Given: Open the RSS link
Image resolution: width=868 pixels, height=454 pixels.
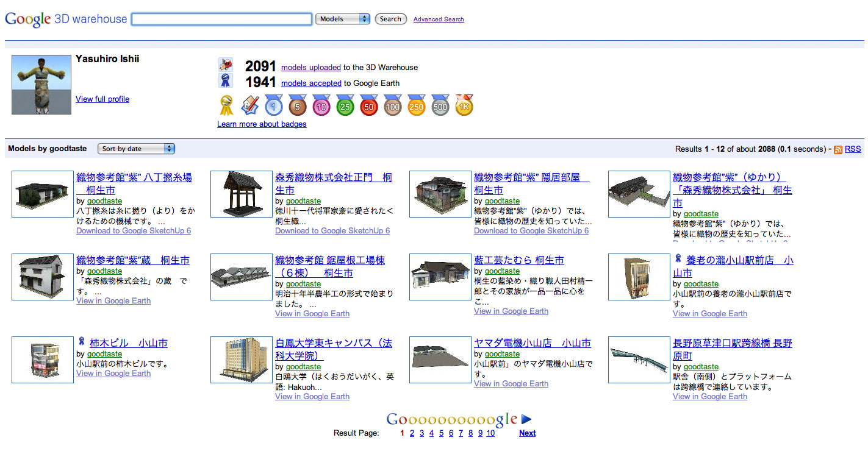Looking at the screenshot, I should [853, 149].
